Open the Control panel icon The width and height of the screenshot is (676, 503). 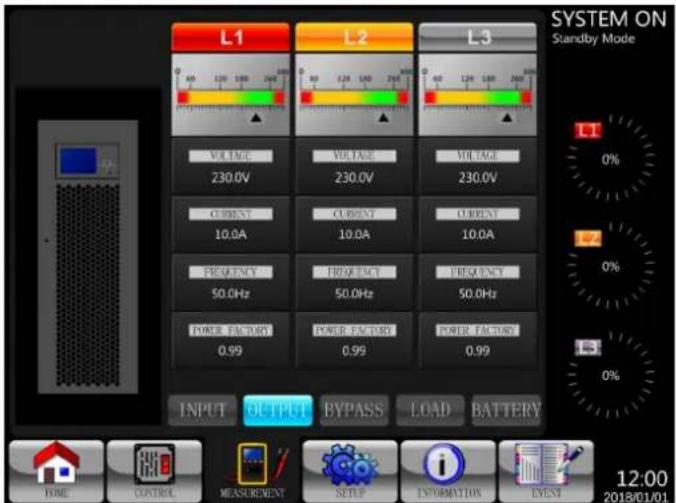point(154,471)
